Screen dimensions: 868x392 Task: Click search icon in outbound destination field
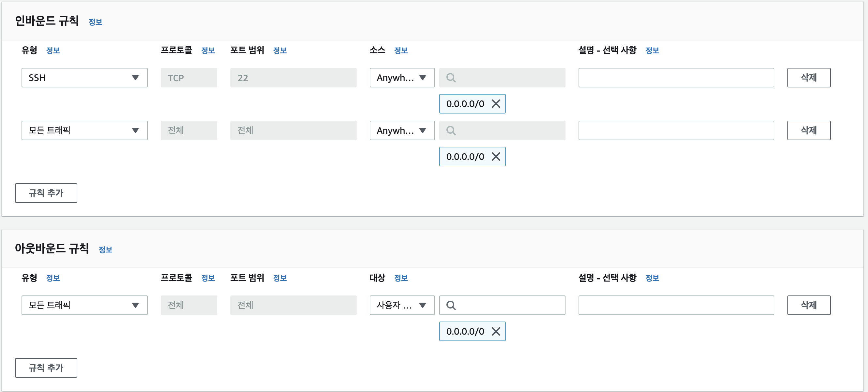451,306
